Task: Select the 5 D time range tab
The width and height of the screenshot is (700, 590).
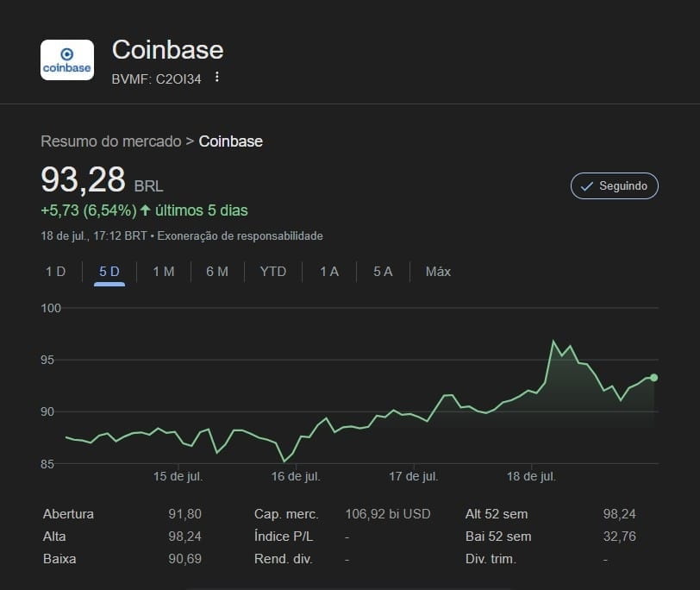Action: tap(109, 272)
